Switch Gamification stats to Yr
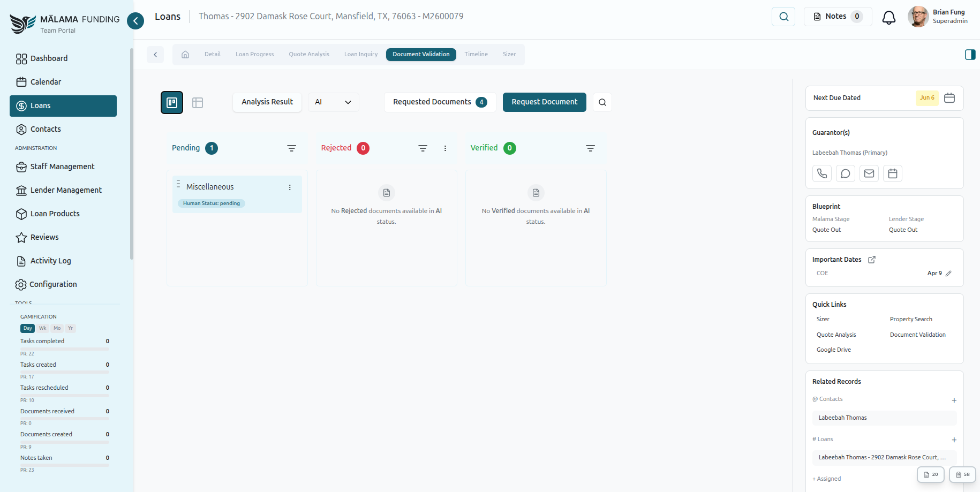 pos(70,328)
